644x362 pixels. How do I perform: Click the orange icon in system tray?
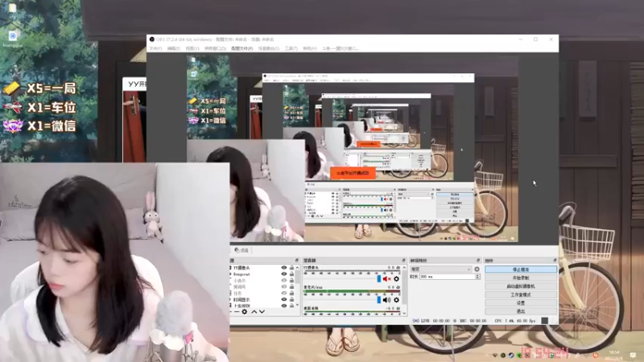pyautogui.click(x=596, y=355)
